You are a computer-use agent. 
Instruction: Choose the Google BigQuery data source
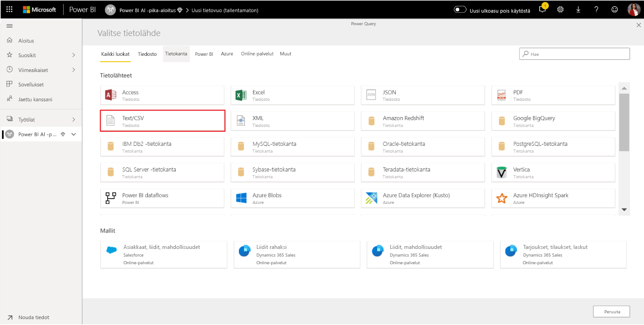553,121
